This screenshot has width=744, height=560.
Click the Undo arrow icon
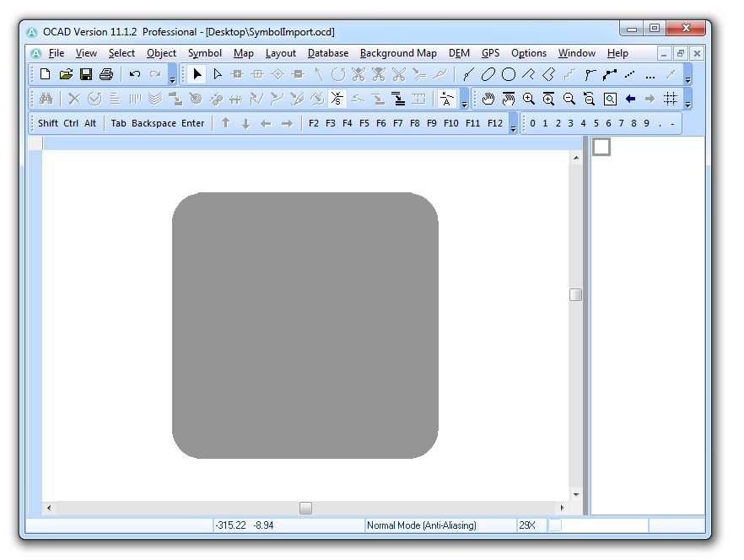(x=135, y=74)
